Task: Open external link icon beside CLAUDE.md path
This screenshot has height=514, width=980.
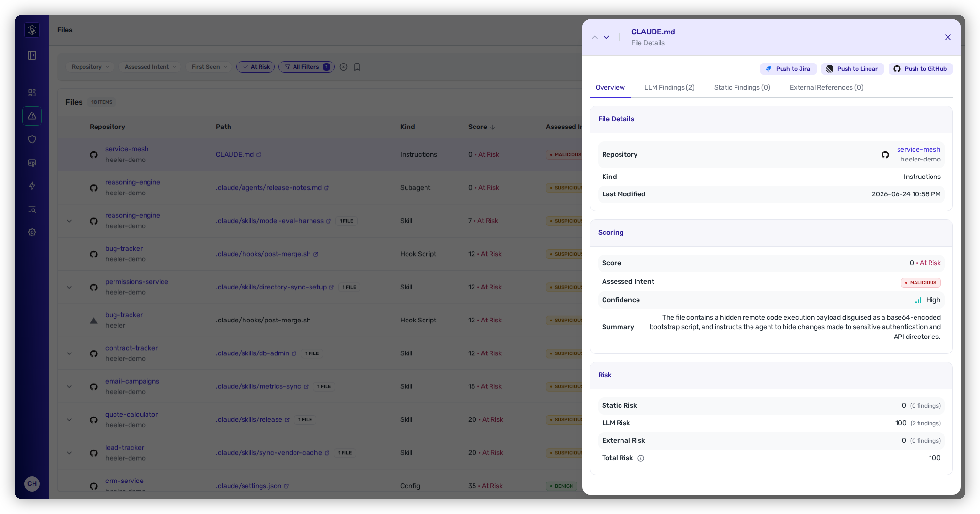Action: point(259,155)
